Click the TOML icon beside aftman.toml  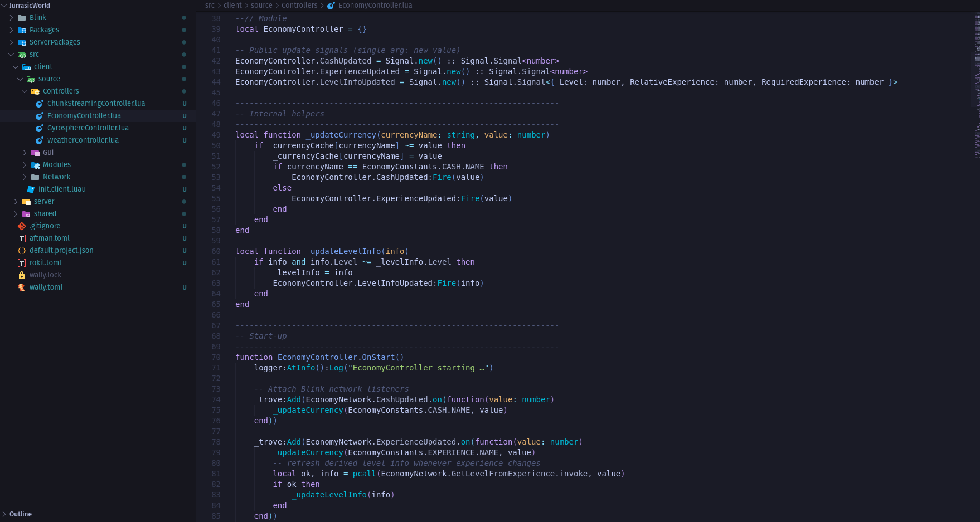(22, 238)
